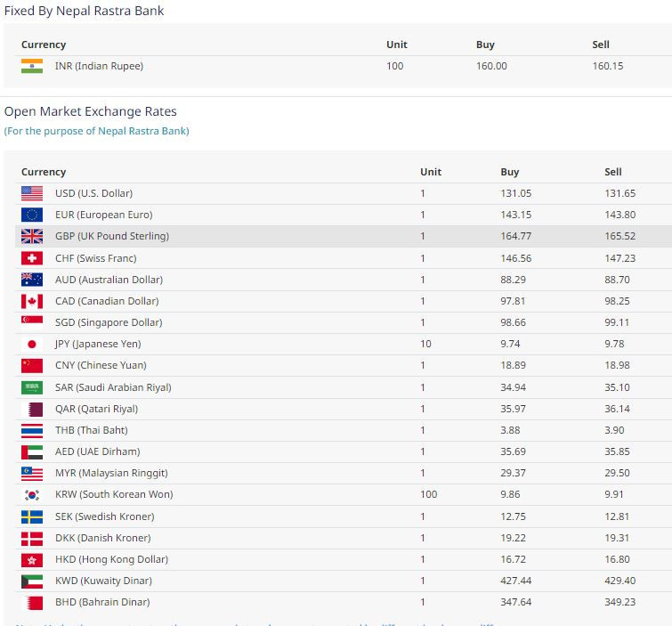Select 'SAR (Saudi Arabian Riyal)' row label

coord(113,387)
